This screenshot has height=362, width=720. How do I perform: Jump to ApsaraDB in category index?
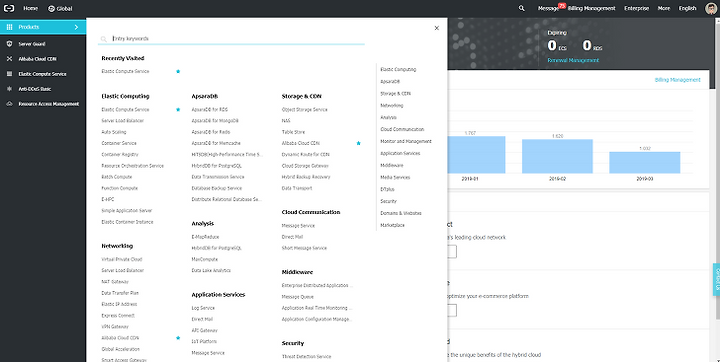pyautogui.click(x=390, y=81)
